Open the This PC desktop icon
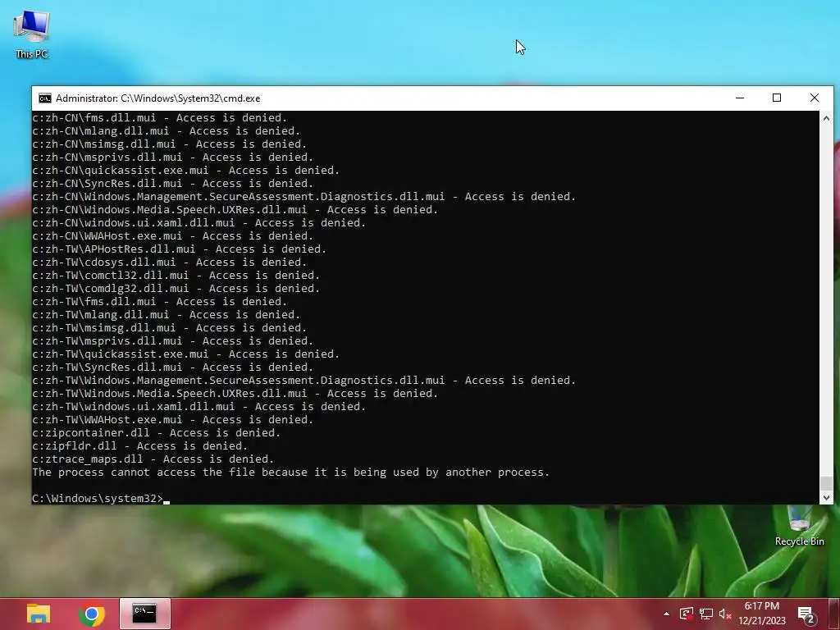Image resolution: width=840 pixels, height=630 pixels. (32, 34)
